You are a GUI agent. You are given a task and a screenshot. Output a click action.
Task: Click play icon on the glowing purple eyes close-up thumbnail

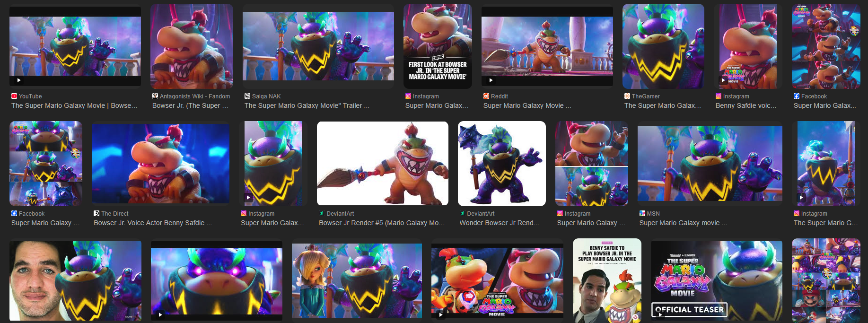(160, 314)
